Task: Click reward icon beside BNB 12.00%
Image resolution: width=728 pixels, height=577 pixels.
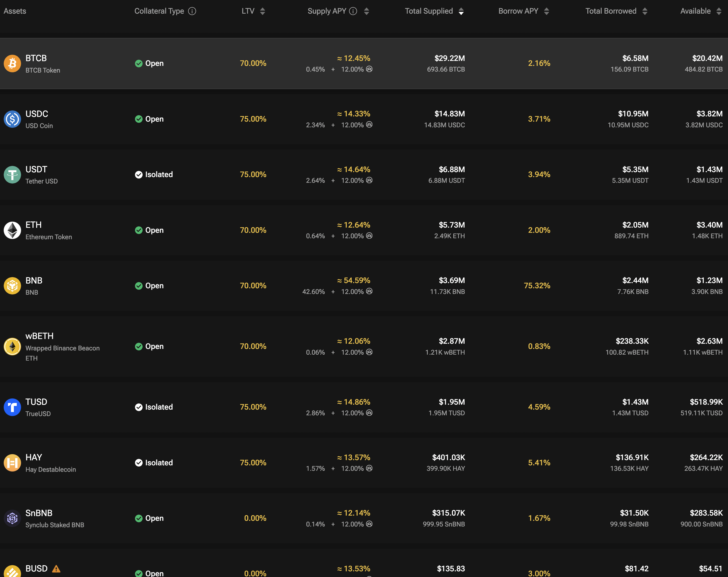Action: [369, 291]
